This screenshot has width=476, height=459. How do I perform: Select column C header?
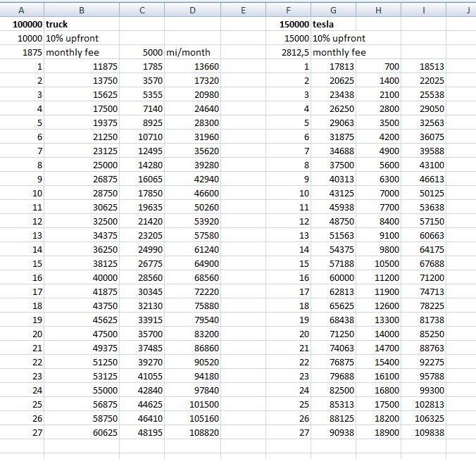[x=142, y=10]
